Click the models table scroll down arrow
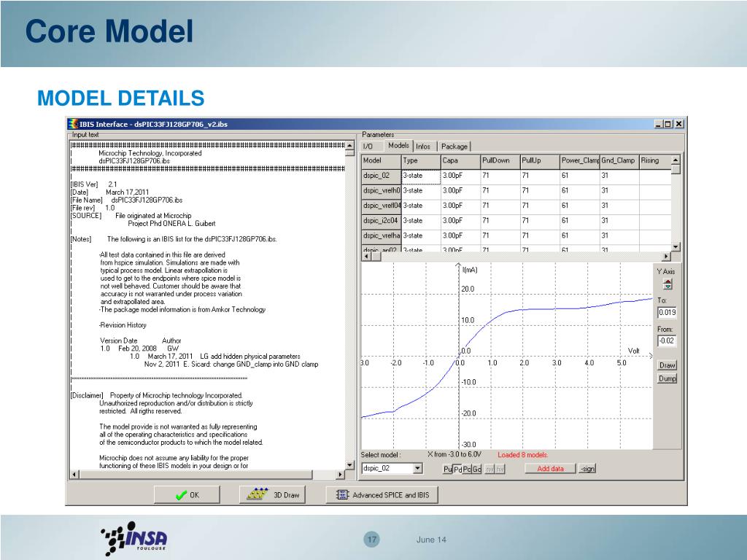 pyautogui.click(x=676, y=246)
